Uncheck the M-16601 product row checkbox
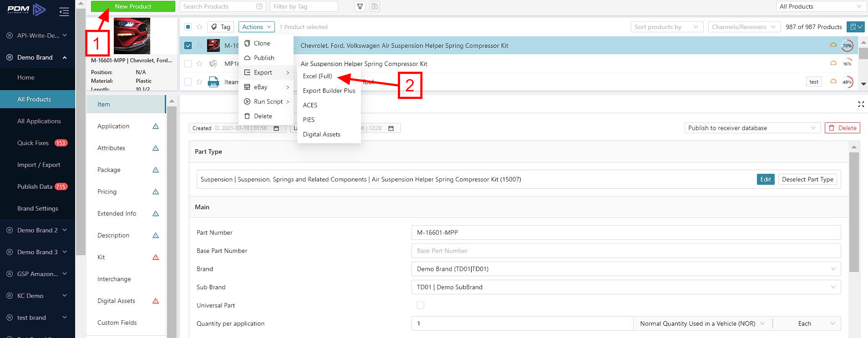 pos(188,45)
